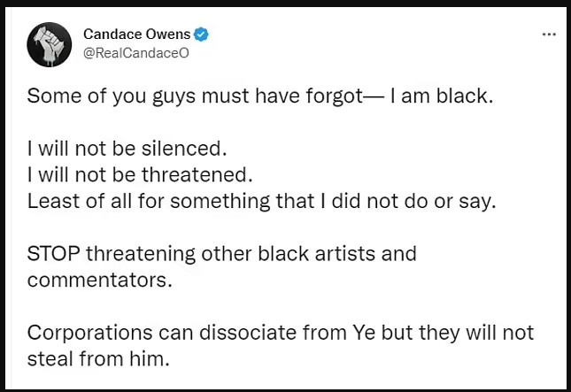Open Candace Owens display name link

(137, 35)
